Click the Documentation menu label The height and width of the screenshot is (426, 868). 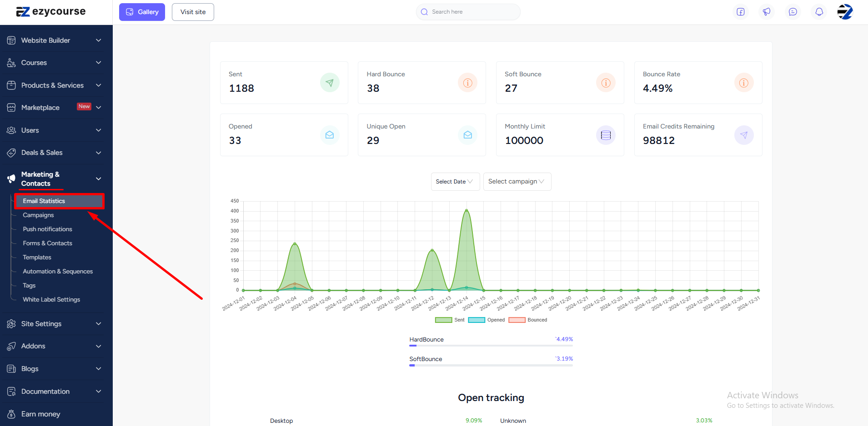pos(45,391)
